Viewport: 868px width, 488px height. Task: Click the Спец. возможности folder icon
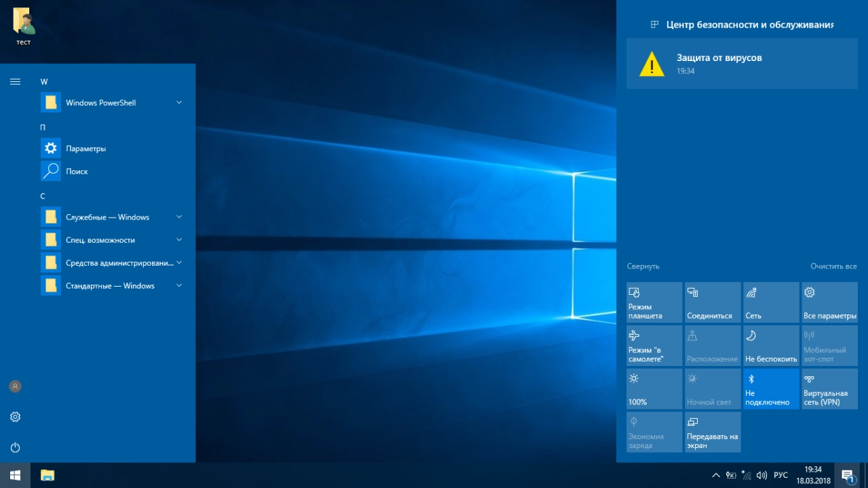[51, 240]
